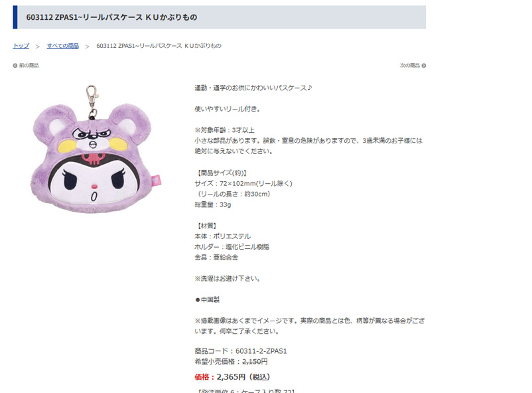Click the ※対象年齢：3才以上 note
532x393 pixels.
pos(225,130)
